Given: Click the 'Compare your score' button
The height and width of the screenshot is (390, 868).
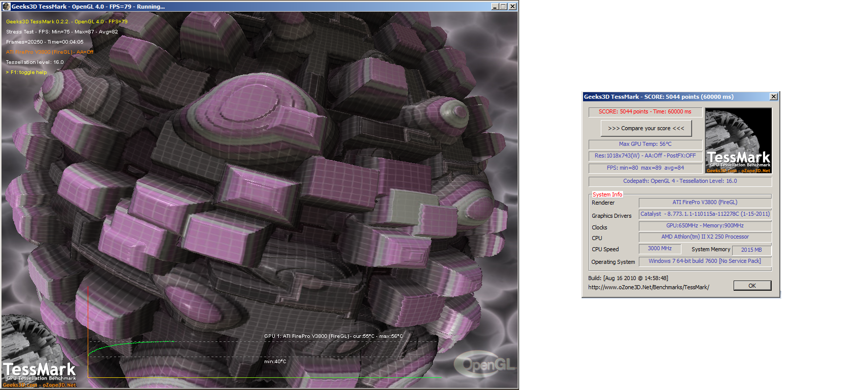Looking at the screenshot, I should 646,128.
